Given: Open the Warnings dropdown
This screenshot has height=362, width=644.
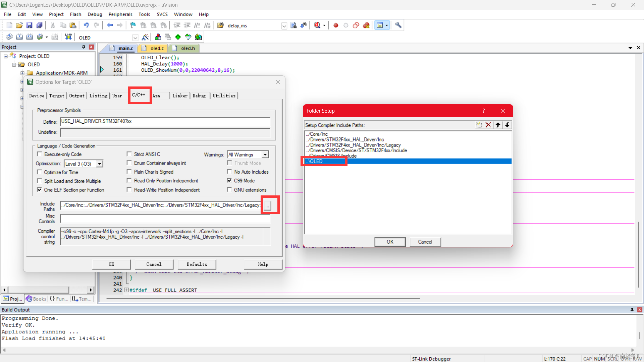Looking at the screenshot, I should [265, 155].
